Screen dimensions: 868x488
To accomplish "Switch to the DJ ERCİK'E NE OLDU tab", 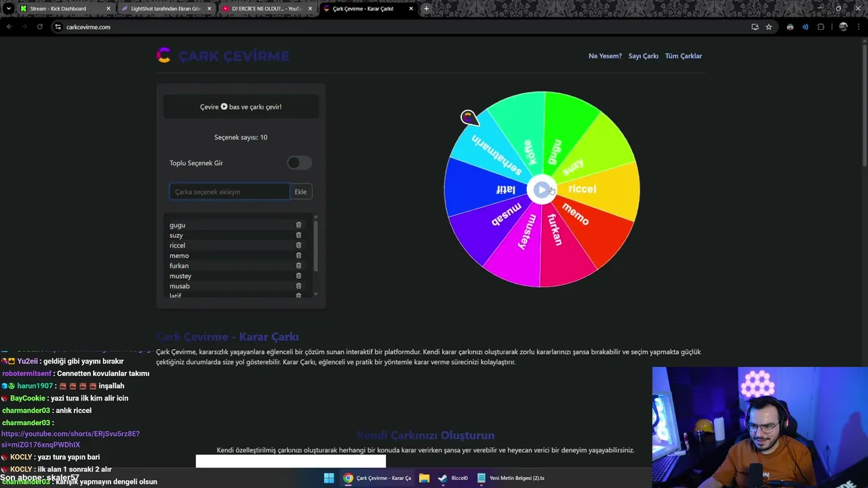I will pos(266,9).
